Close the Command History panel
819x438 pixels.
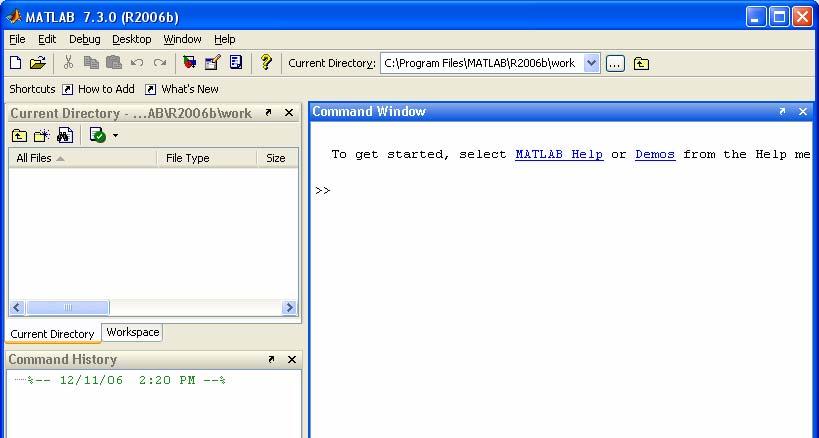[x=292, y=359]
